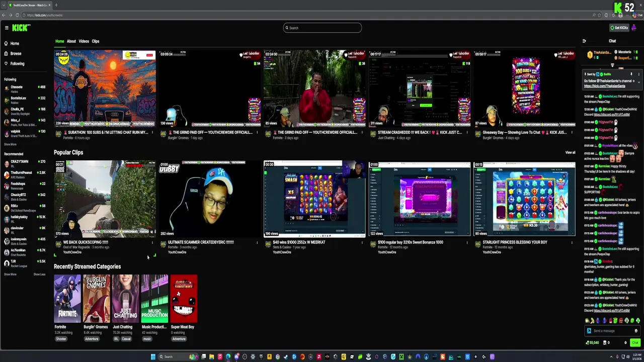The image size is (644, 362).
Task: Open the Just Chatting category card
Action: [x=125, y=298]
